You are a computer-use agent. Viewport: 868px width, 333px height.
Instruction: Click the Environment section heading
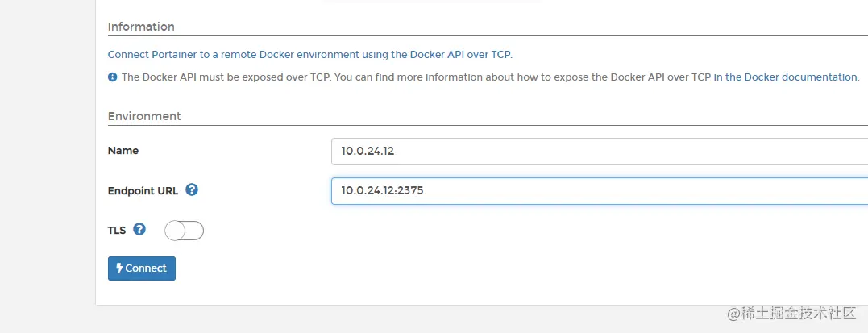pos(144,116)
